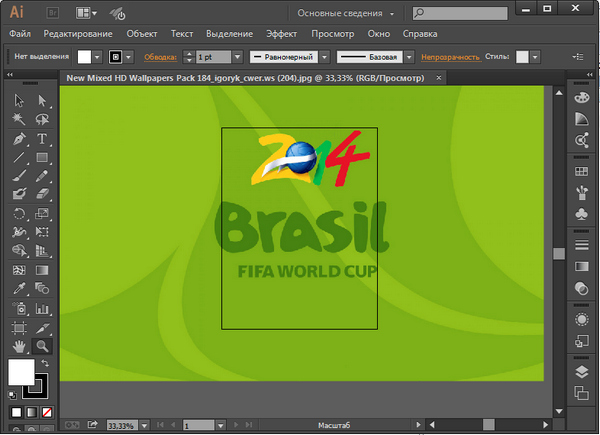Open the Color panel icon
The width and height of the screenshot is (600, 435).
pos(582,98)
